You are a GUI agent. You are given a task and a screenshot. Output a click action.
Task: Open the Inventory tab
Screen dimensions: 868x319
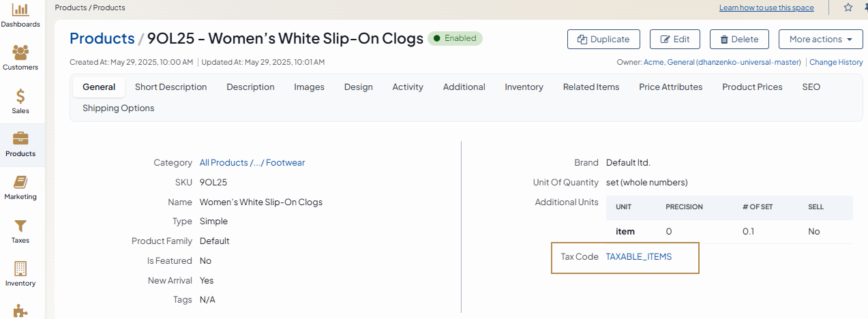click(524, 87)
